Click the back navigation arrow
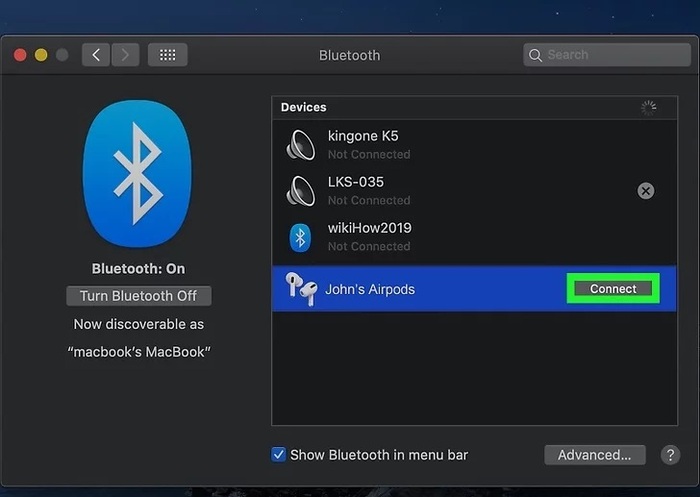 click(96, 55)
